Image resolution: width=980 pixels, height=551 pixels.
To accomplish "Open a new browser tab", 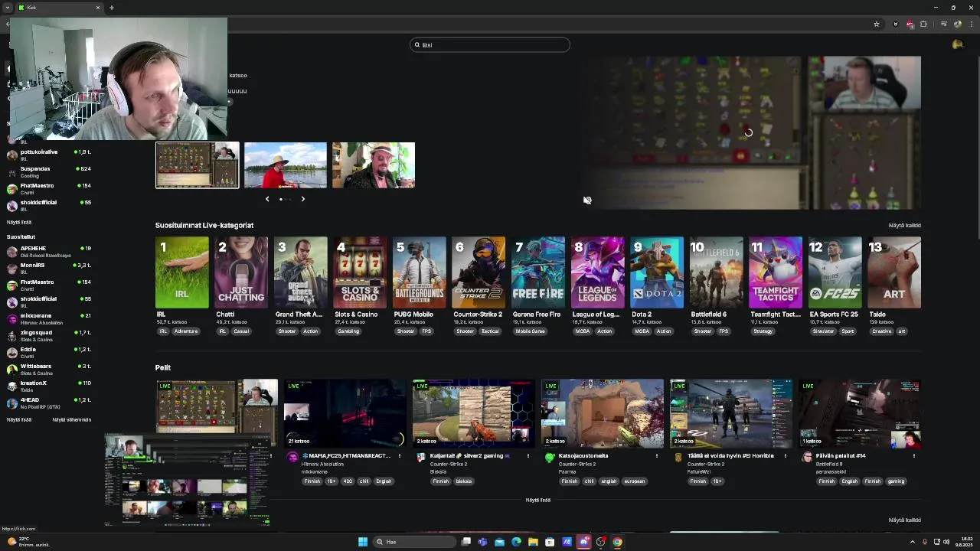I will click(112, 8).
